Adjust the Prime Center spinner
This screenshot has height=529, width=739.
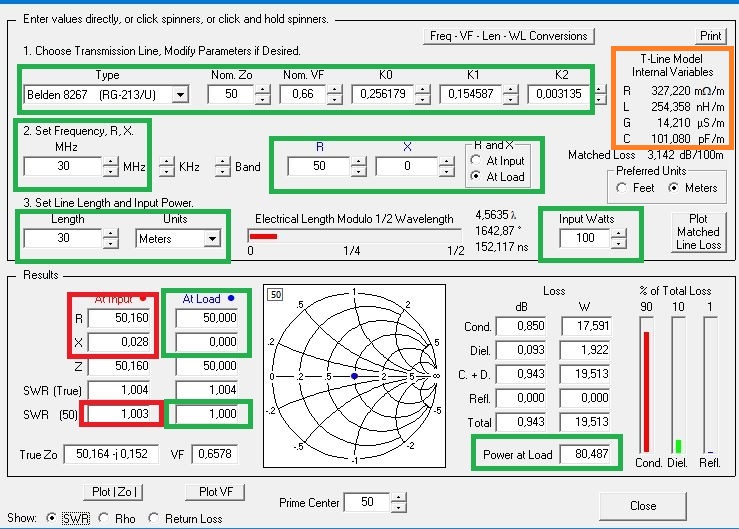(x=398, y=503)
